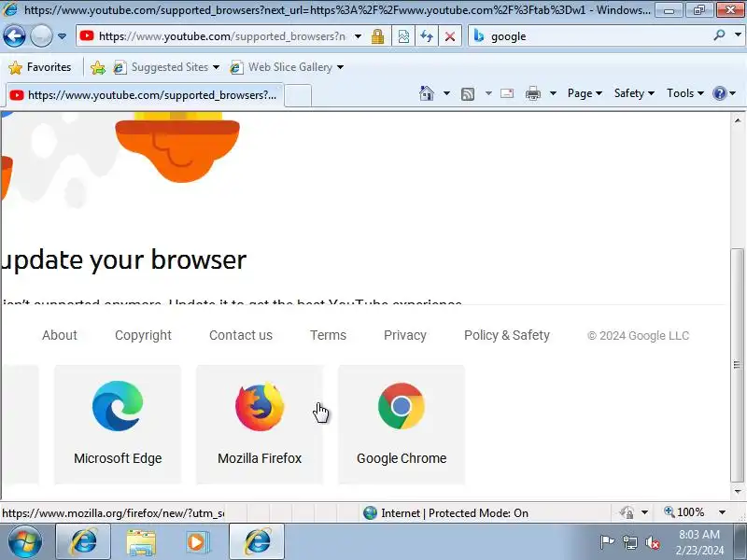The image size is (747, 560).
Task: Click the zoom magnifier 100% button
Action: 684,512
